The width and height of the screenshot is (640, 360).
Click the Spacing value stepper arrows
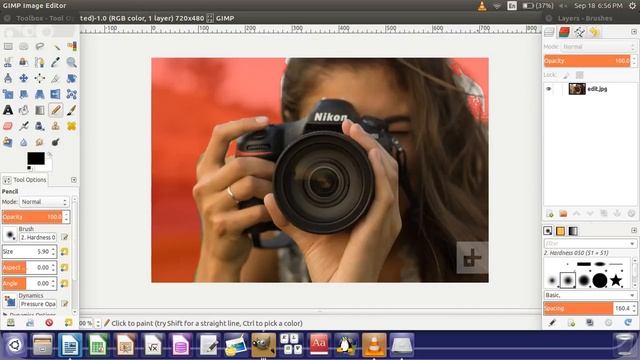tap(633, 308)
